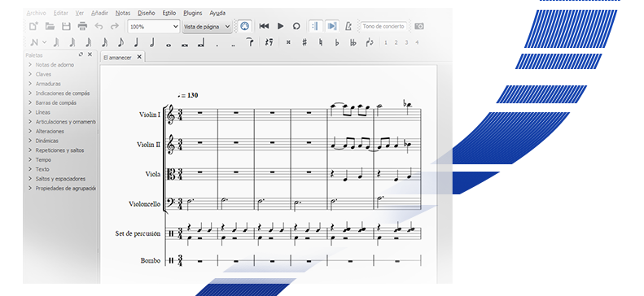This screenshot has height=296, width=644.
Task: Select the El amanecer tab
Action: (x=117, y=58)
